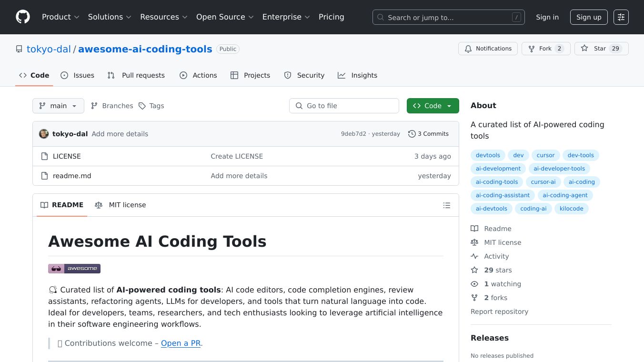Switch to the Issues tab
Screen dimensions: 644x362
pos(78,75)
